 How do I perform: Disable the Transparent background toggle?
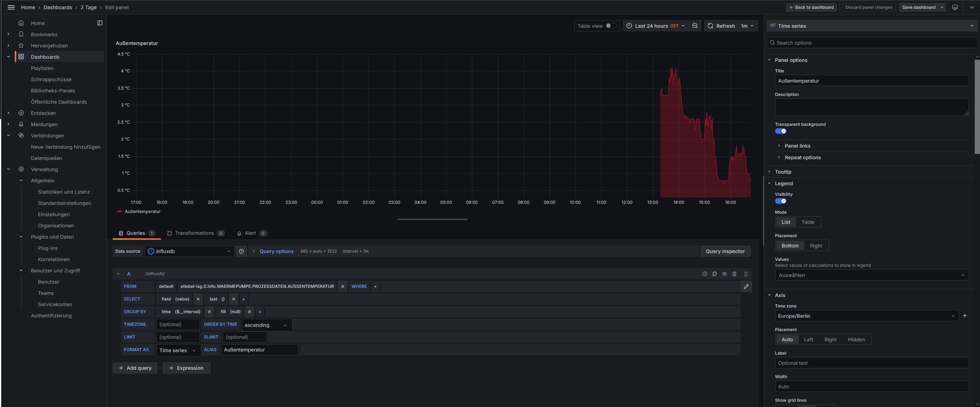[780, 131]
